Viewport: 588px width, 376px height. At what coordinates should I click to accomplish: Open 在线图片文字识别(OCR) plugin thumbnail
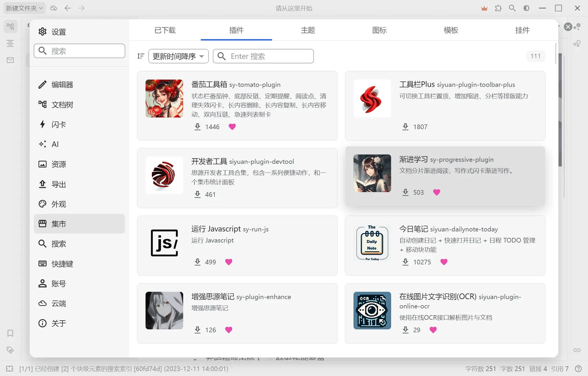tap(372, 310)
